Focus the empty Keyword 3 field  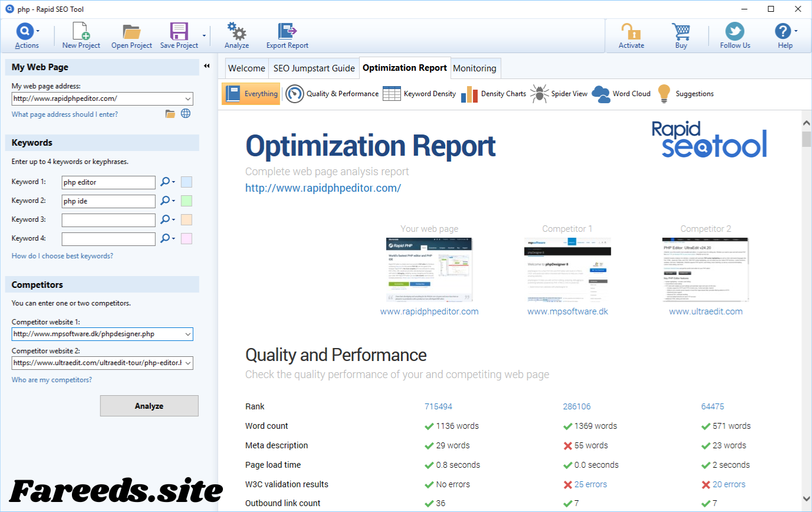pyautogui.click(x=109, y=220)
